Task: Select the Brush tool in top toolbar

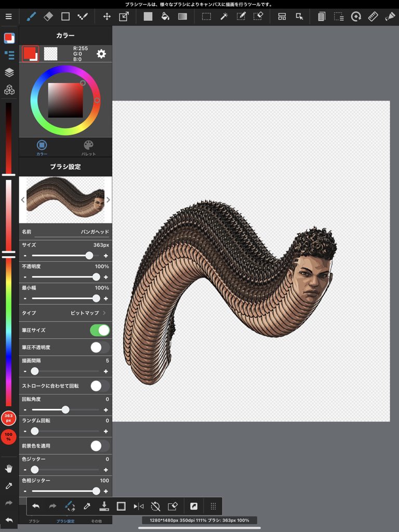Action: point(31,17)
